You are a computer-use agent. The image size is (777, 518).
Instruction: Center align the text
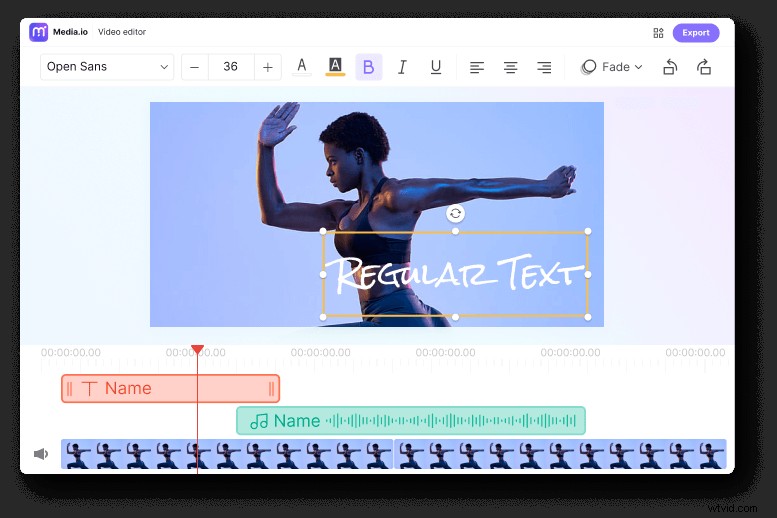(510, 67)
